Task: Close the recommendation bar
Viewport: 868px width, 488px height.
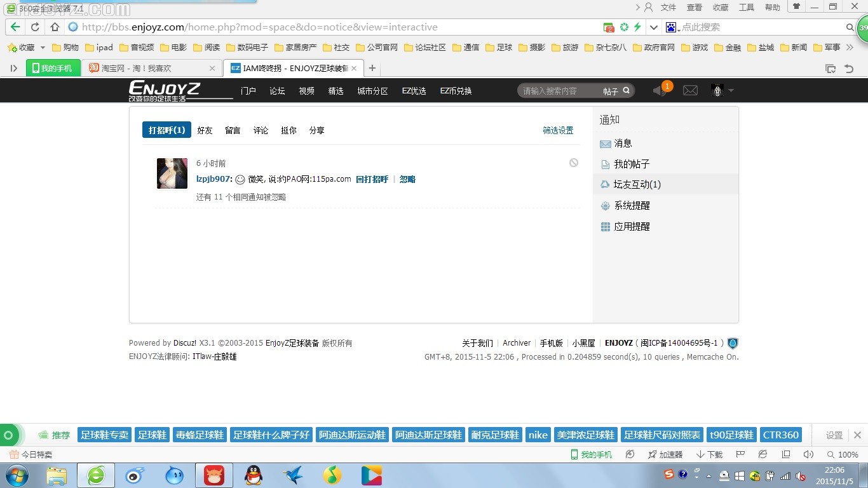Action: tap(857, 435)
